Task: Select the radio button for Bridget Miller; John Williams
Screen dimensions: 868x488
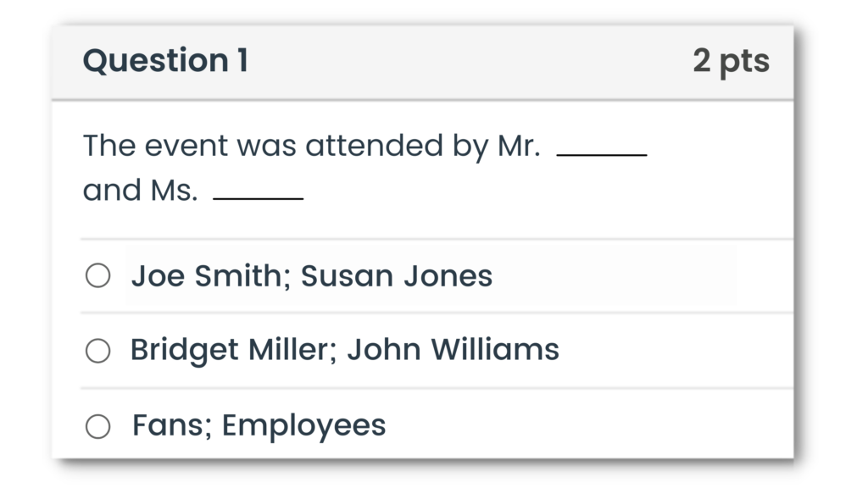Action: pos(98,349)
